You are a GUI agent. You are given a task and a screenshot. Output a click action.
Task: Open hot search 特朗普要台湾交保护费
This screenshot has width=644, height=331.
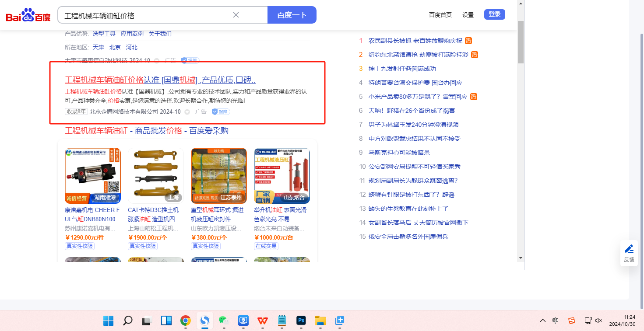(415, 83)
